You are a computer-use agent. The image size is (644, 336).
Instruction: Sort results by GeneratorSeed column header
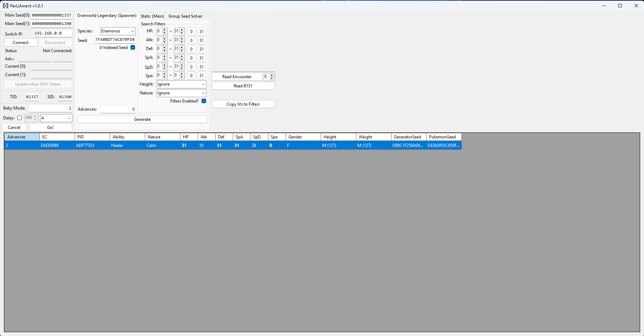click(409, 137)
